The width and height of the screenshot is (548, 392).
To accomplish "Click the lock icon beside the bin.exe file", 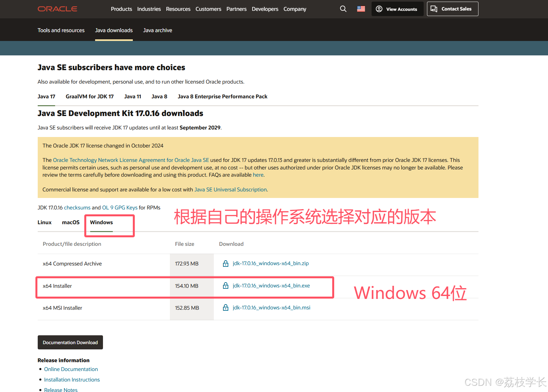I will (226, 285).
